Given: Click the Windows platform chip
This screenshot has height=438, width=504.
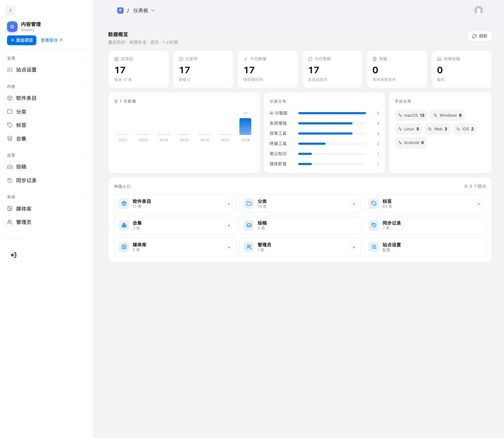Looking at the screenshot, I should click(x=447, y=115).
